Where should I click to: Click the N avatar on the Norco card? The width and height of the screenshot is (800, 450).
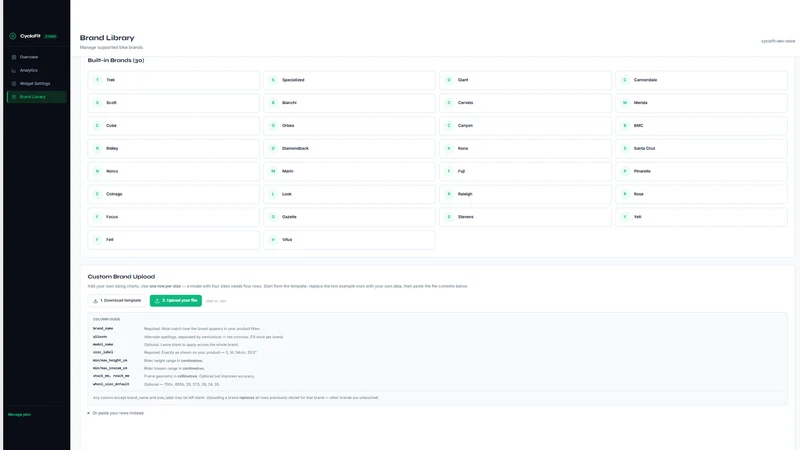click(97, 171)
